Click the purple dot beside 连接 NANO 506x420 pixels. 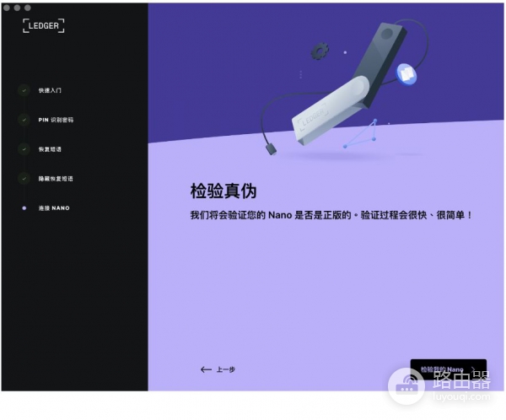24,208
